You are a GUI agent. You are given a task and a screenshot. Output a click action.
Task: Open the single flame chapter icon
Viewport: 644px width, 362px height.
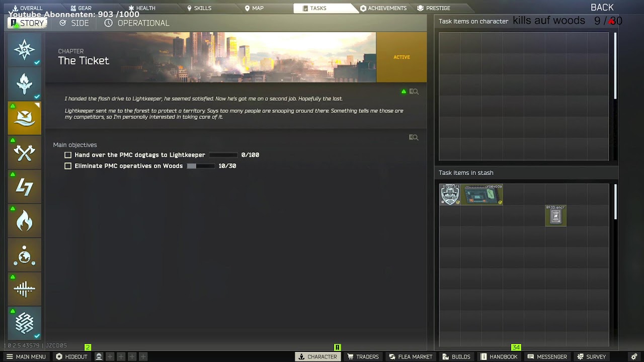24,221
